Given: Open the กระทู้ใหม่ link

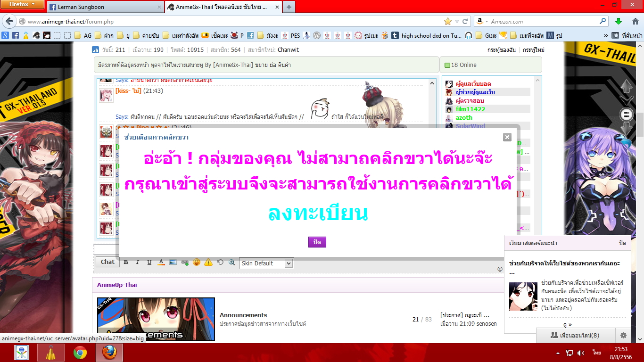Looking at the screenshot, I should (x=534, y=50).
